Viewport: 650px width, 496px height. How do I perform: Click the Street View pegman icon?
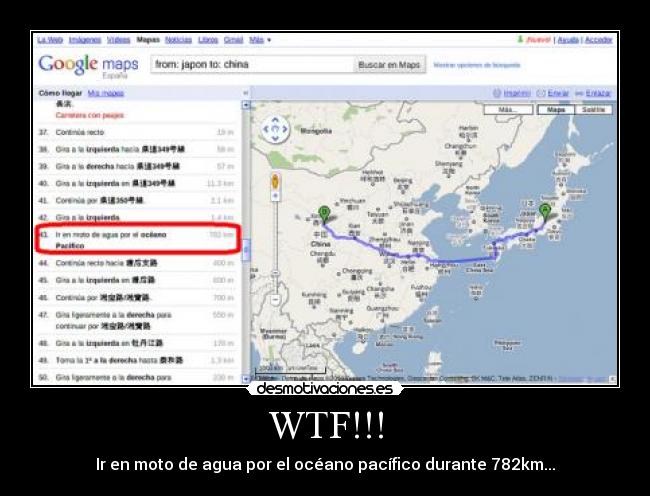pos(275,182)
